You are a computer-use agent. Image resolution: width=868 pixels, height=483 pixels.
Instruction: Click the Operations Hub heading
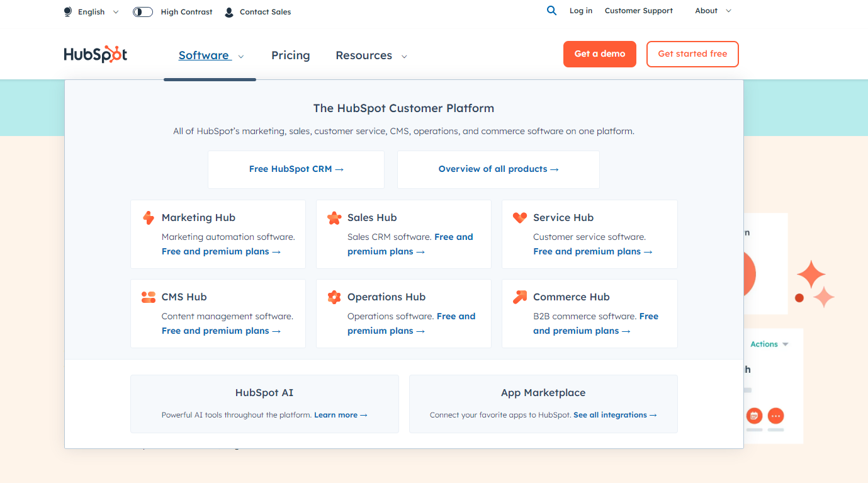click(386, 297)
